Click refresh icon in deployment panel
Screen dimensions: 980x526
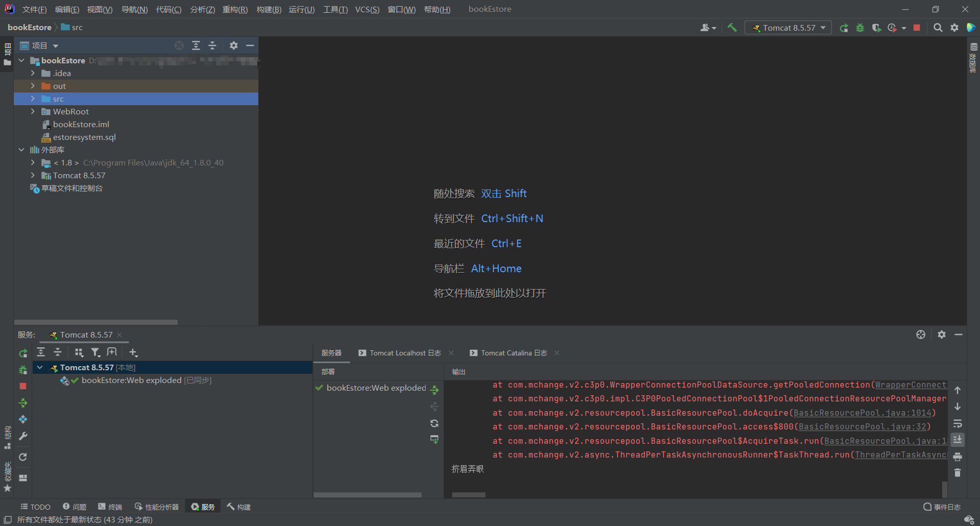point(434,423)
